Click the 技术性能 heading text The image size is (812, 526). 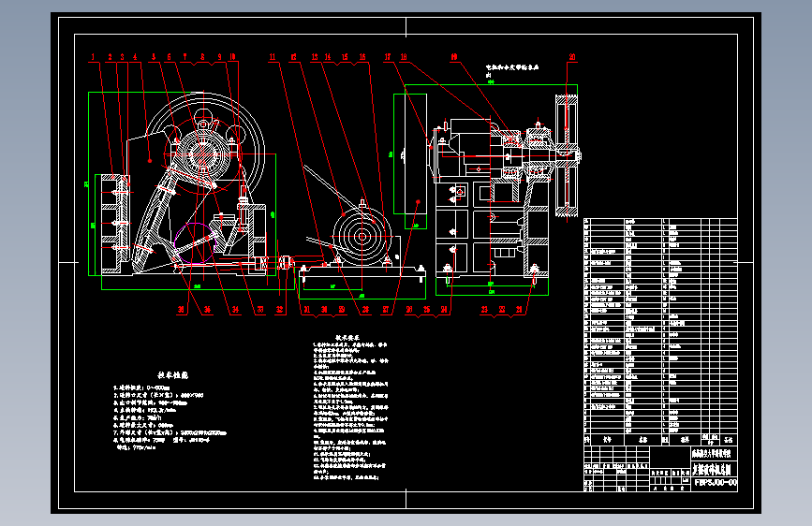[x=173, y=374]
